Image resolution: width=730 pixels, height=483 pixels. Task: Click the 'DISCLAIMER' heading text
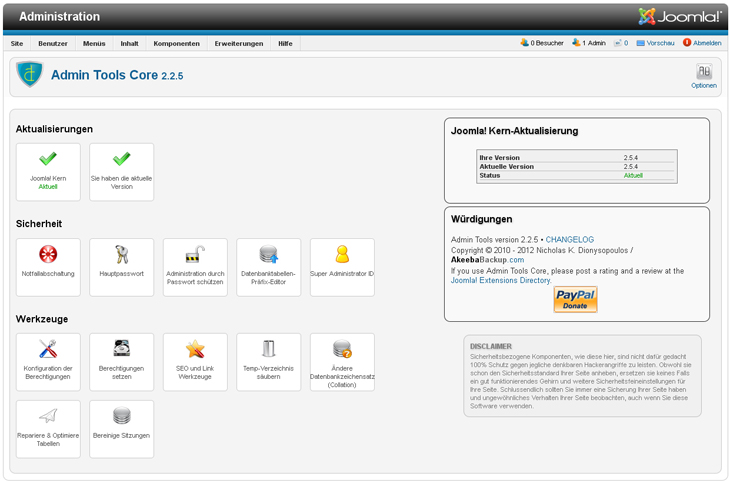tap(491, 347)
